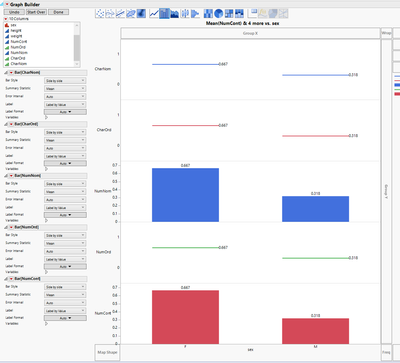Choose the Line of Fit element icon
The width and height of the screenshot is (400, 363).
pyautogui.click(x=120, y=14)
